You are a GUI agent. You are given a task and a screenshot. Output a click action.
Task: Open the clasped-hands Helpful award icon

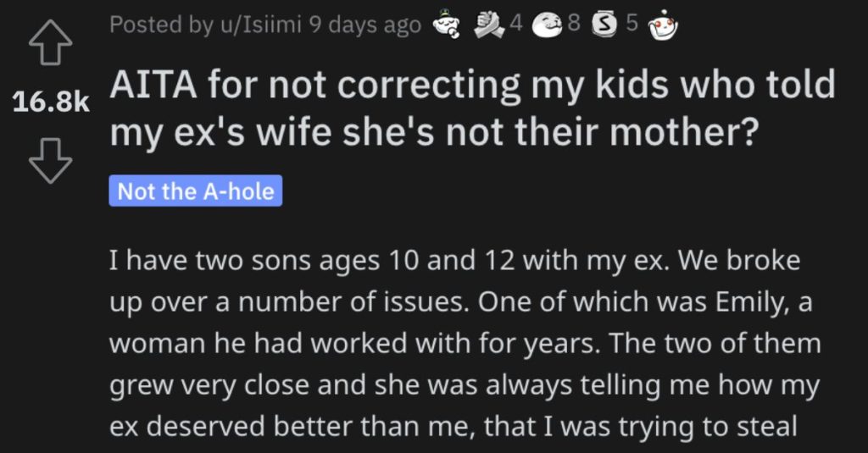[489, 25]
